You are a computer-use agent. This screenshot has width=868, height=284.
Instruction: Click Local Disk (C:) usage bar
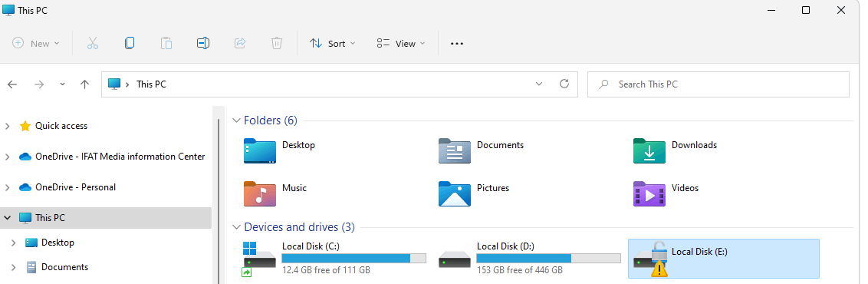pyautogui.click(x=353, y=258)
